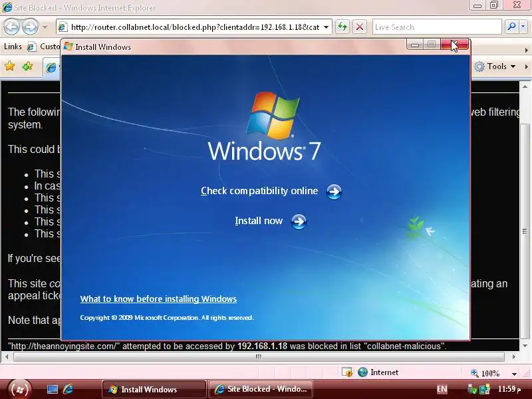Click the Search magnifier button
This screenshot has width=532, height=399.
pos(511,27)
